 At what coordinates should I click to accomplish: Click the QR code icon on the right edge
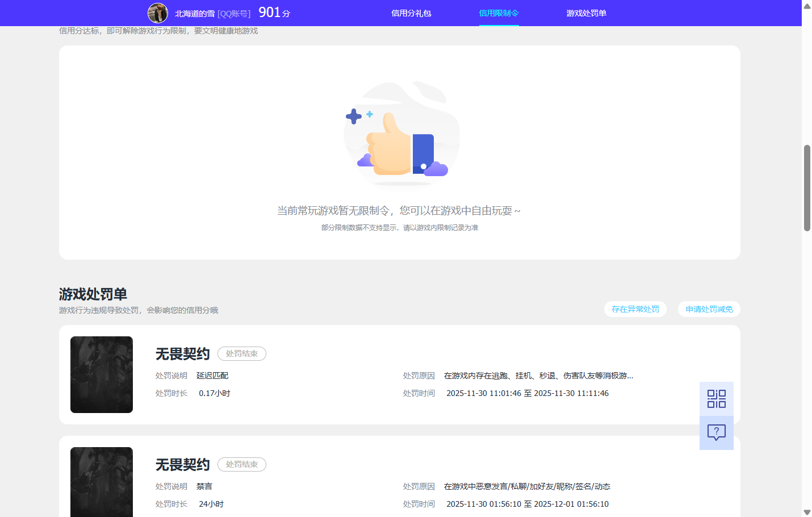click(x=716, y=398)
